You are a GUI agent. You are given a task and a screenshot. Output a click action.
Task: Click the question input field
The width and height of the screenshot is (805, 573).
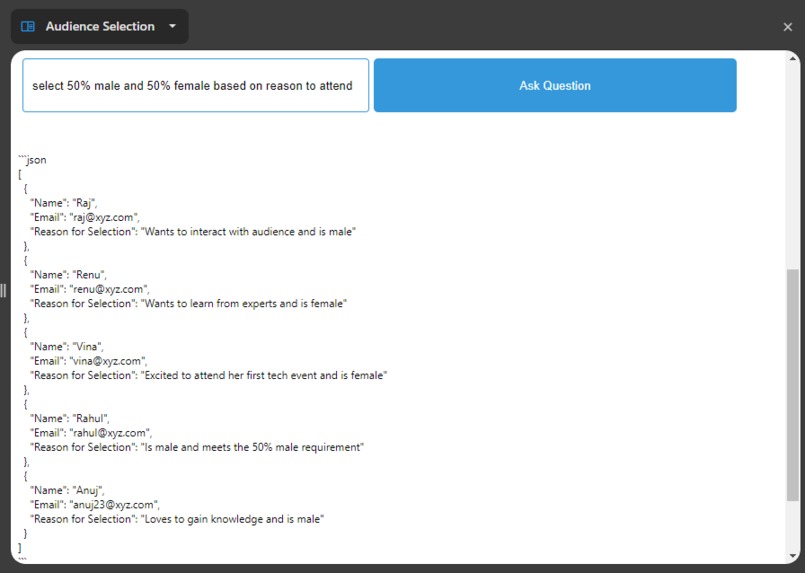196,85
